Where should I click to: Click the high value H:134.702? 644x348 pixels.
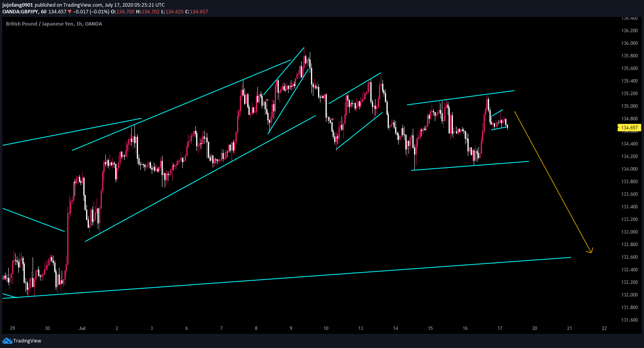(148, 12)
